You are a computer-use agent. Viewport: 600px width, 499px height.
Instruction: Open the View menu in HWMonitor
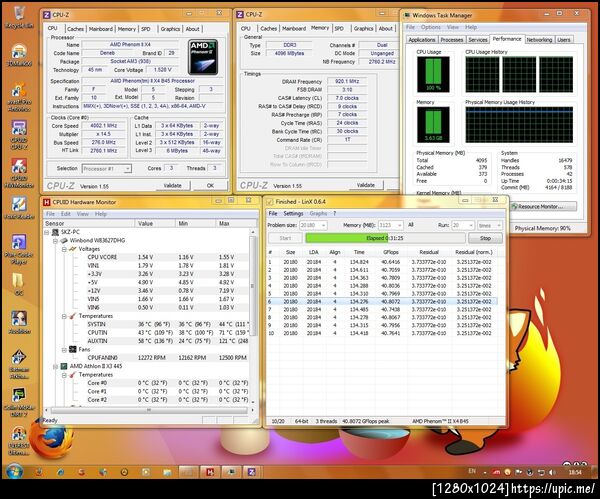pos(83,214)
